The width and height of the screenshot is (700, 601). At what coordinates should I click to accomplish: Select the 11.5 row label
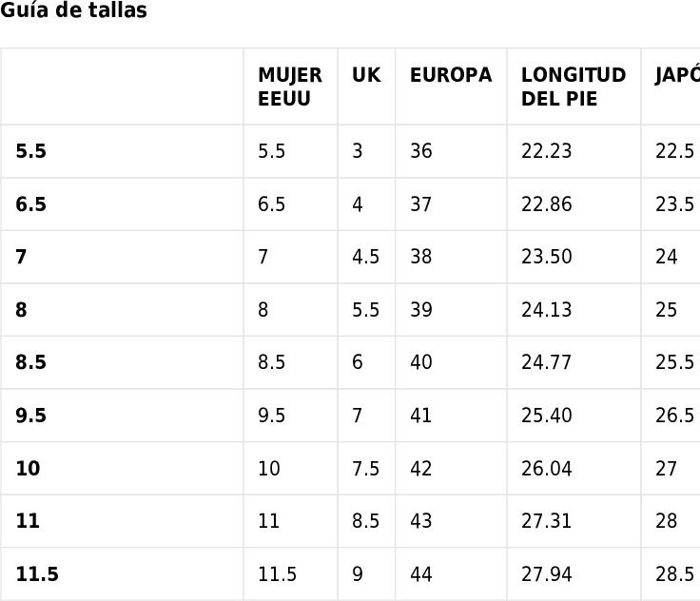[x=37, y=574]
